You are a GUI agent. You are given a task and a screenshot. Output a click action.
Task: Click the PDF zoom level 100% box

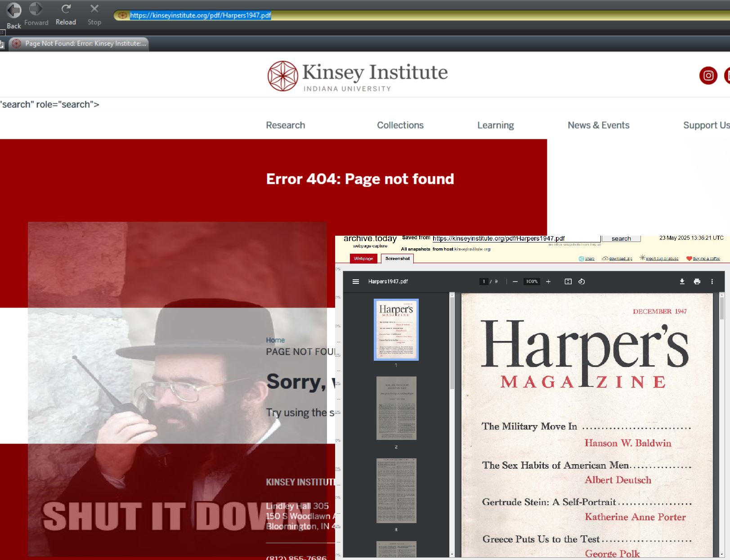(532, 282)
